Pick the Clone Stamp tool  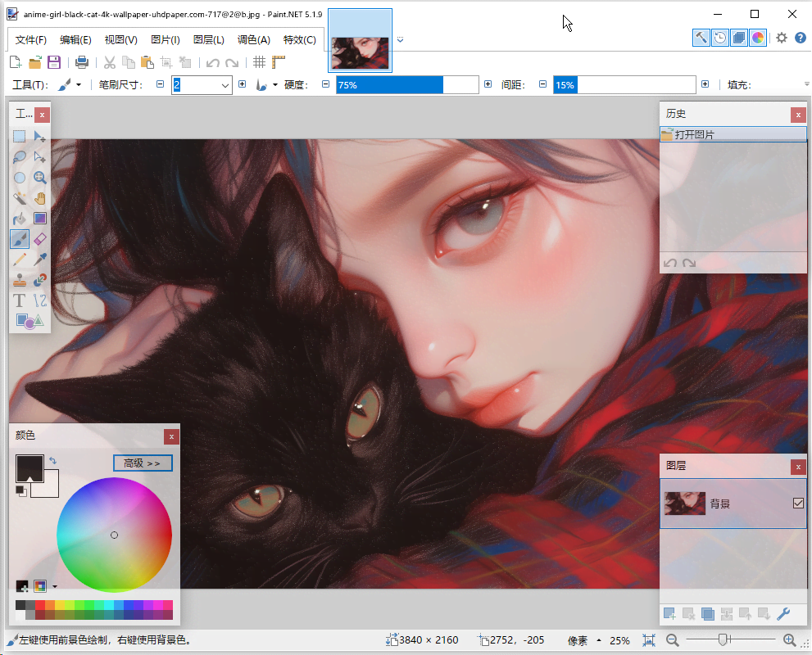[x=19, y=280]
